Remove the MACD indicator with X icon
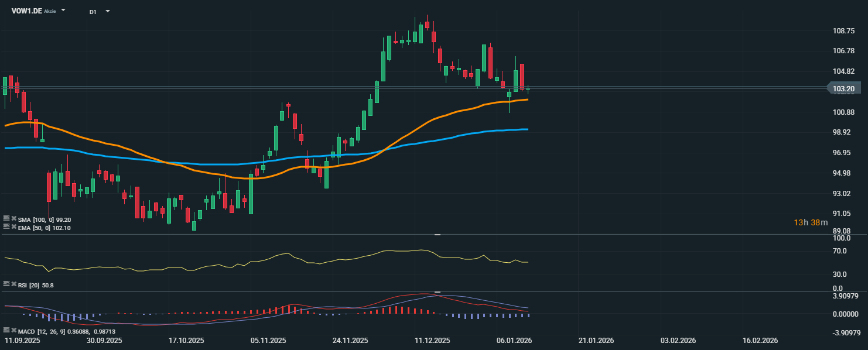 click(x=13, y=331)
